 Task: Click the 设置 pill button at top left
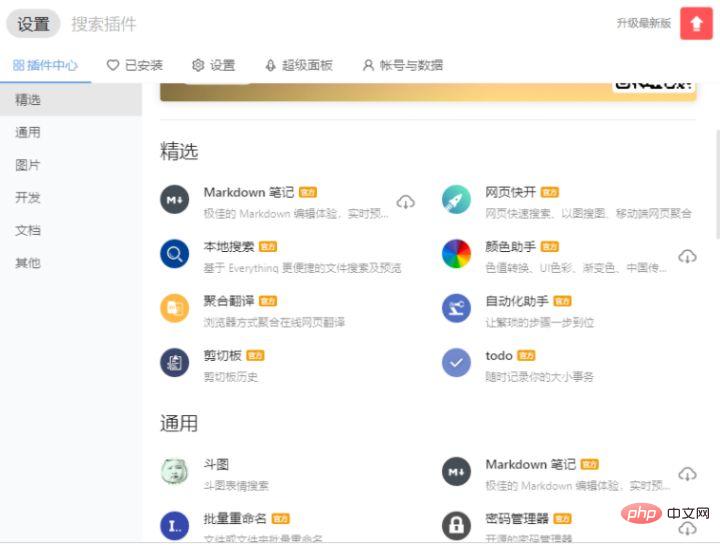pos(33,23)
